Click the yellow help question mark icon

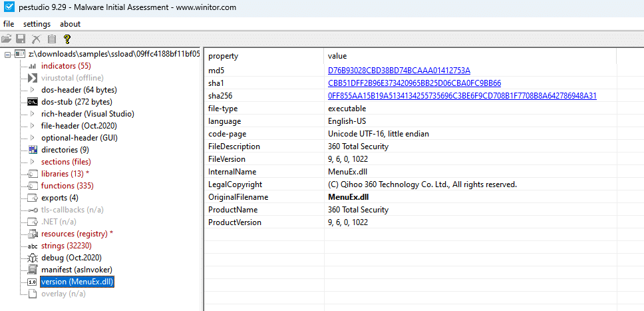(67, 39)
